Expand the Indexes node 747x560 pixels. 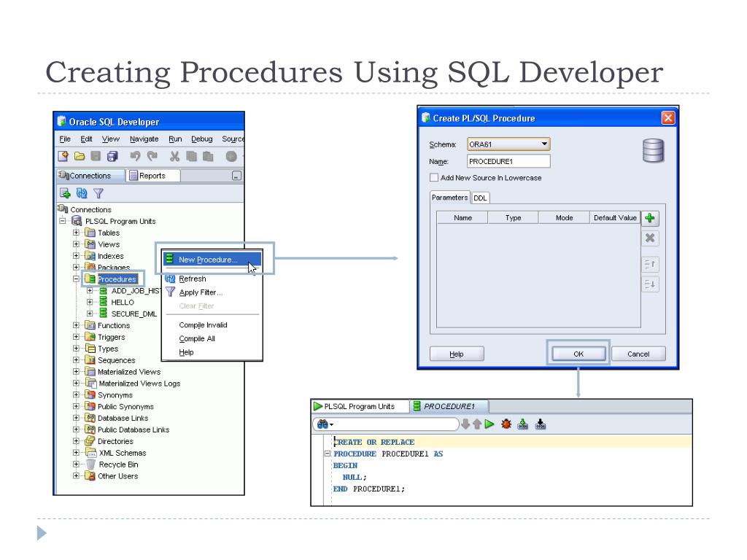click(76, 256)
